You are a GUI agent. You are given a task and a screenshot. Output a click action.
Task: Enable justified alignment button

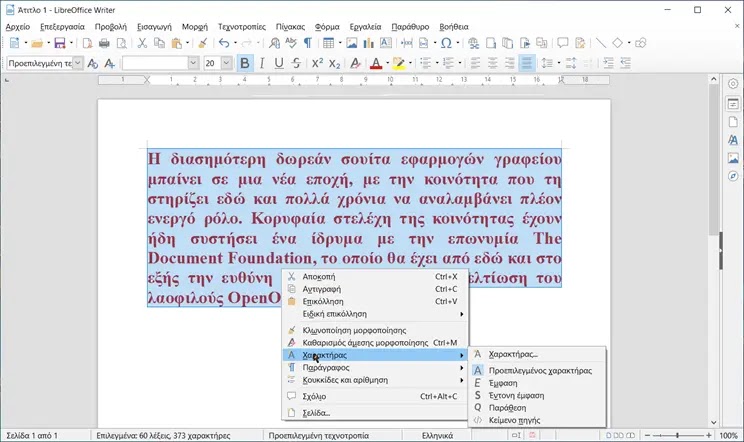click(527, 63)
